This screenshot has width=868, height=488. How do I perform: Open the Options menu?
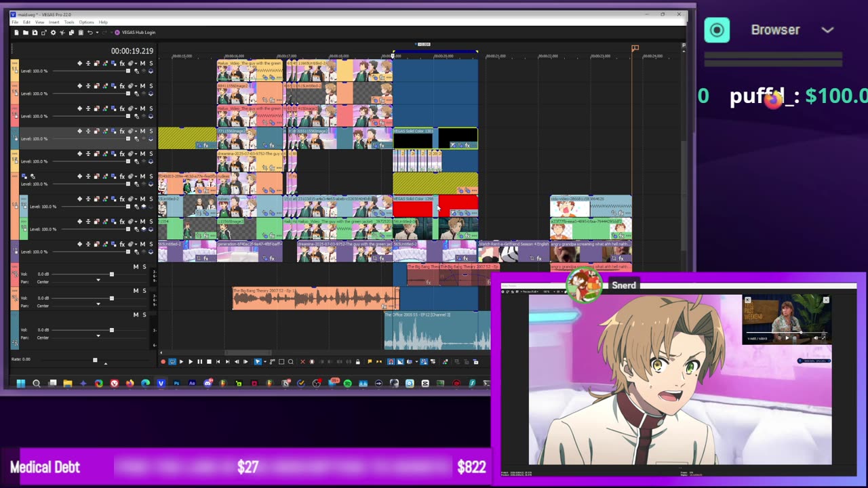[x=86, y=22]
